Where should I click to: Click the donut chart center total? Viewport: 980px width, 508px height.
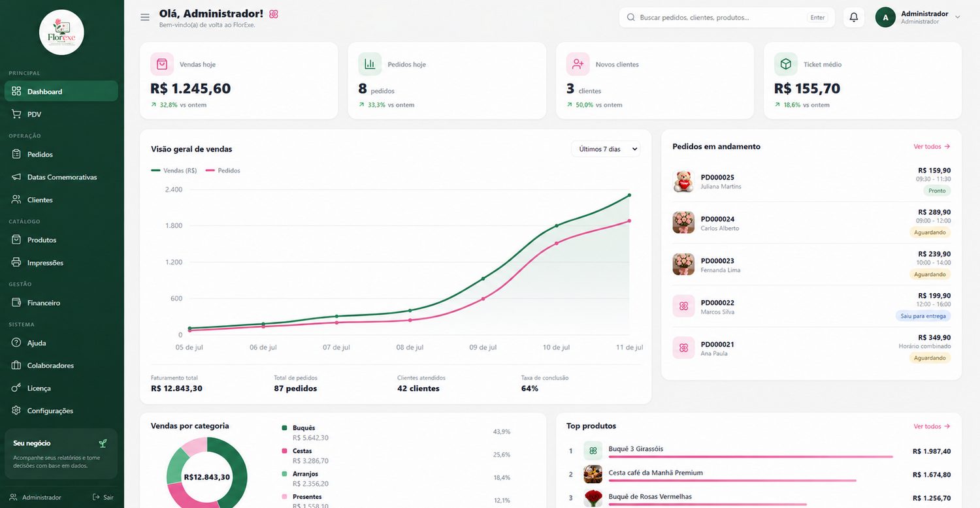pos(207,477)
